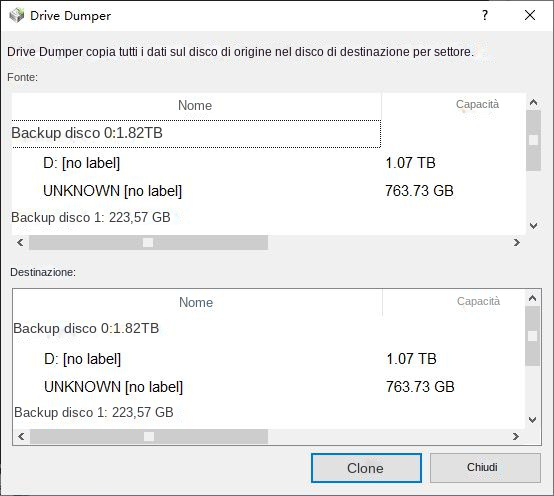Close the Drive Dumper dialog with X
Image resolution: width=554 pixels, height=496 pixels.
pos(530,15)
